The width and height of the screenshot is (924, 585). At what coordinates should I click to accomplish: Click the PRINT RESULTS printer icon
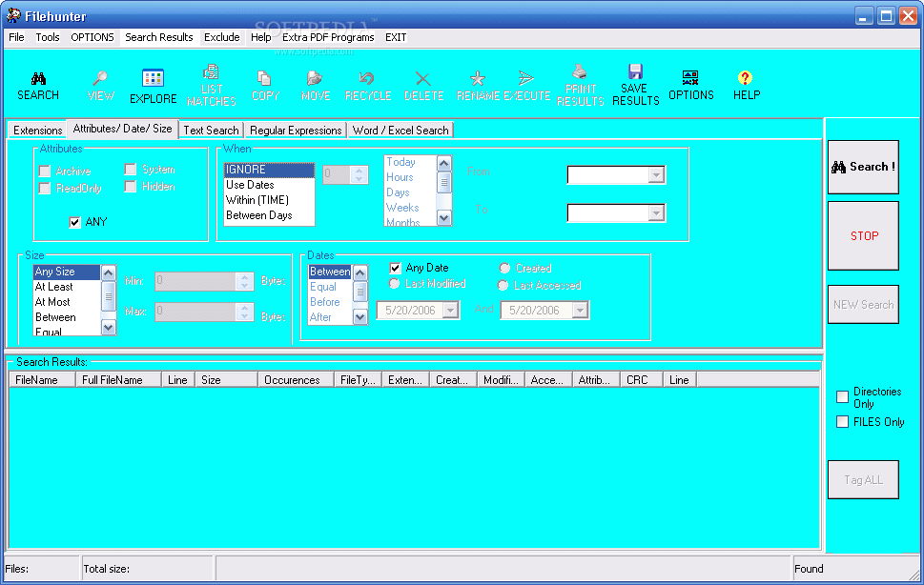click(579, 71)
